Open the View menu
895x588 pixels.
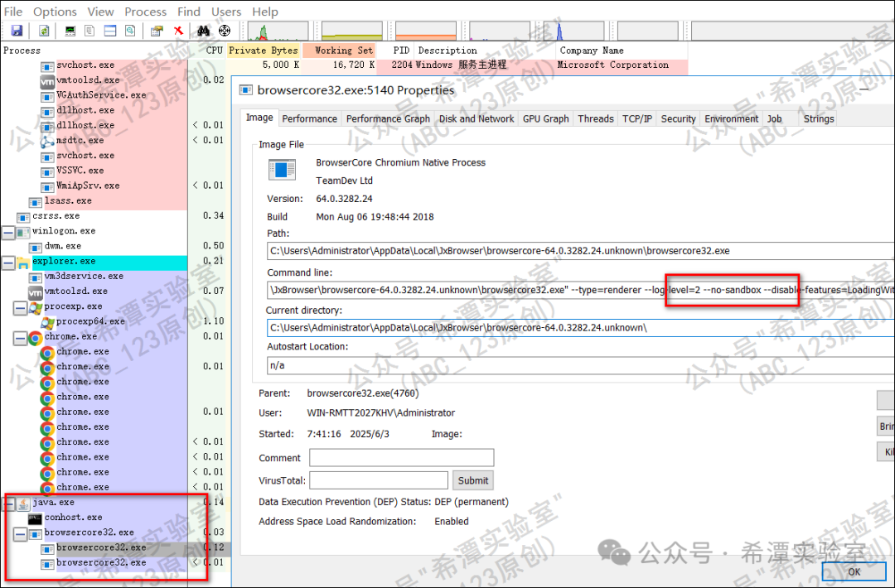[x=100, y=12]
